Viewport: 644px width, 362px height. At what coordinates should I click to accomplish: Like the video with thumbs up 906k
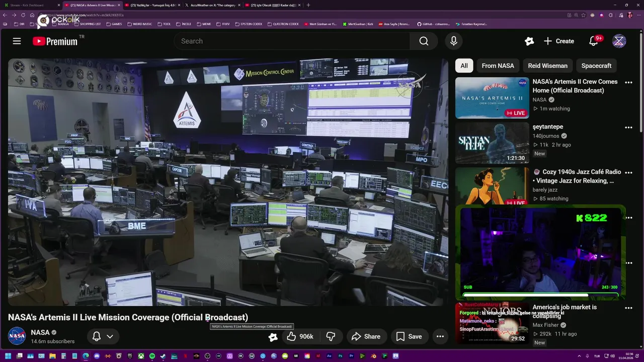300,336
